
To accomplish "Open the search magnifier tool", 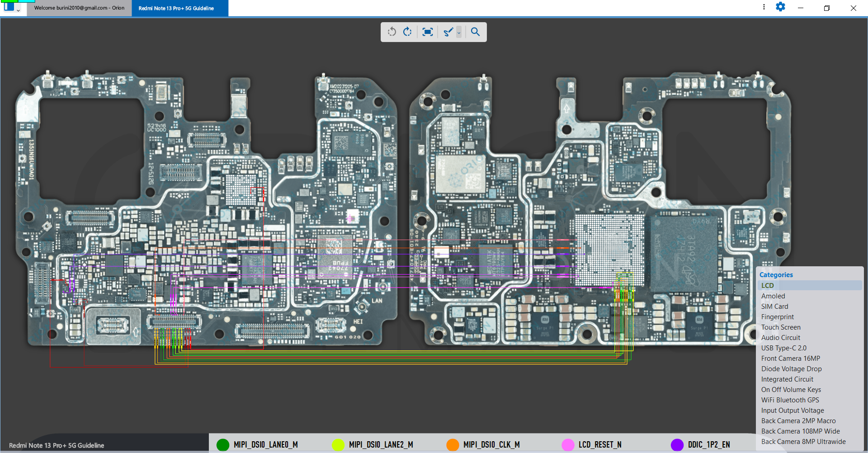I will [x=475, y=32].
